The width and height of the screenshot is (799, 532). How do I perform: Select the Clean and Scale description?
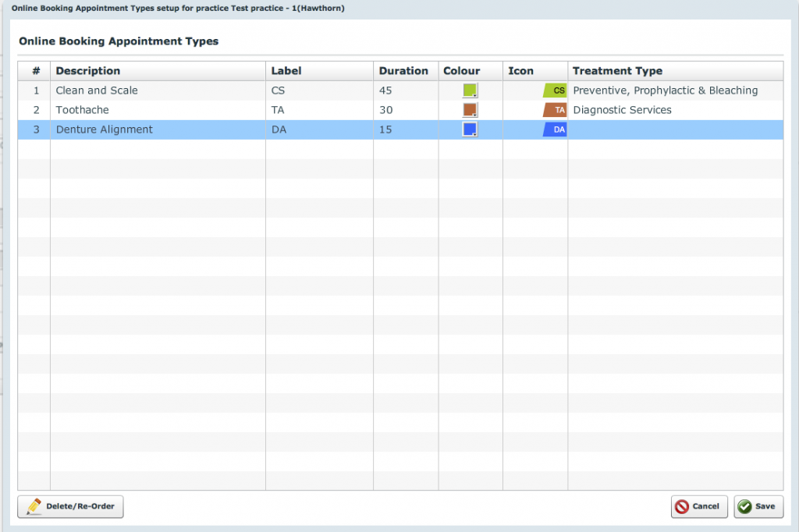pyautogui.click(x=158, y=90)
